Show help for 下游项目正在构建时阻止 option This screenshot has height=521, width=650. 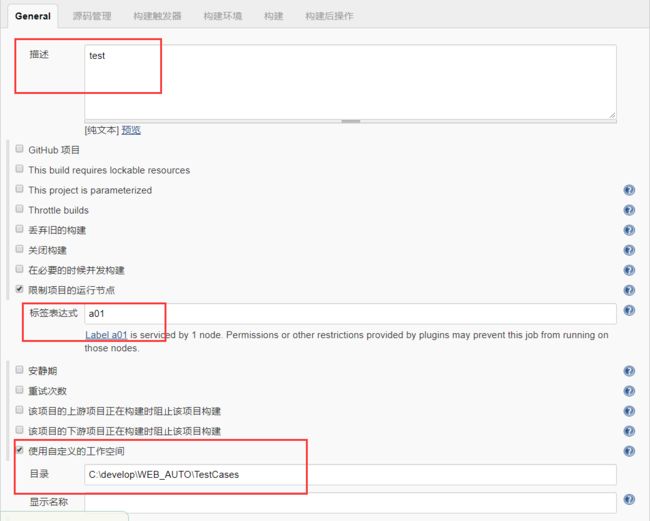pos(629,431)
